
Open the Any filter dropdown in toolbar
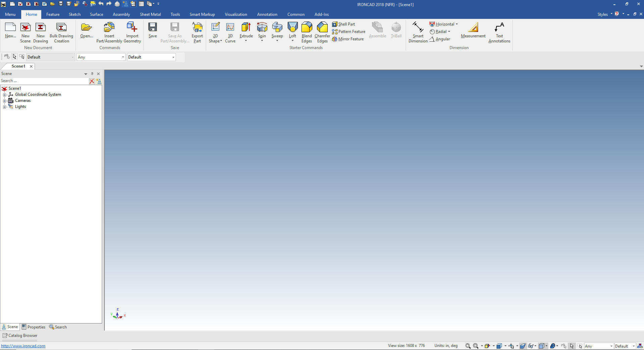[x=101, y=57]
